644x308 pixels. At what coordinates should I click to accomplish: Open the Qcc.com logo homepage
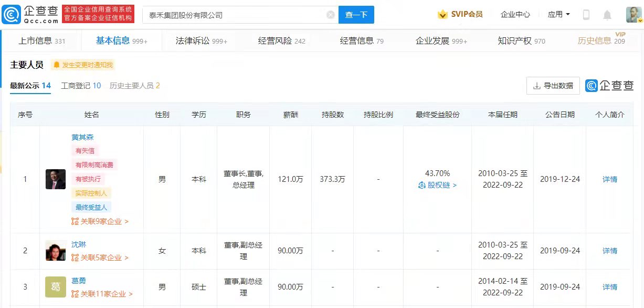(30, 15)
